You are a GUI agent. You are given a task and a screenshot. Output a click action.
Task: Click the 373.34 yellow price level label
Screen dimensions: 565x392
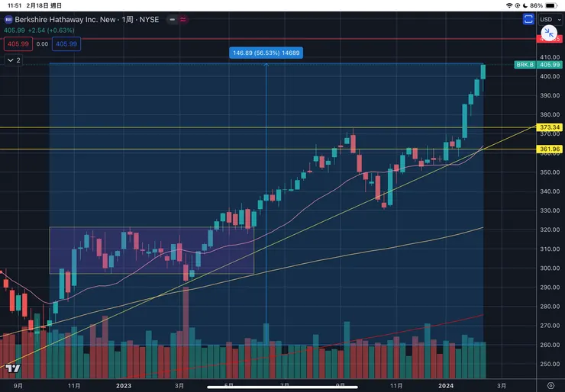click(x=550, y=127)
